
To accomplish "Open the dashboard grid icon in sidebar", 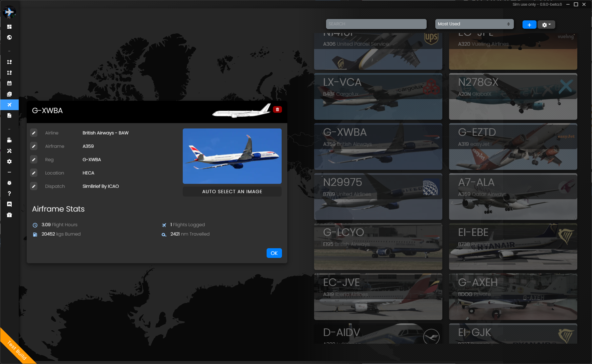I will [x=9, y=27].
